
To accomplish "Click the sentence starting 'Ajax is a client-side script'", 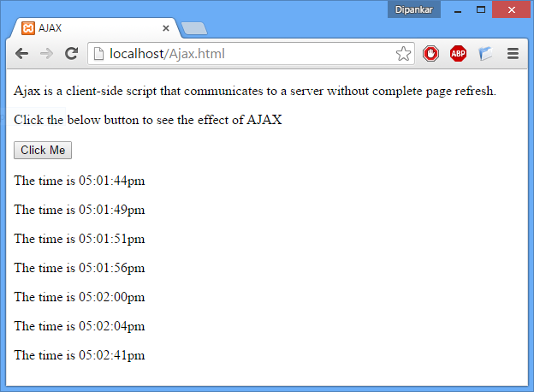I will [255, 92].
